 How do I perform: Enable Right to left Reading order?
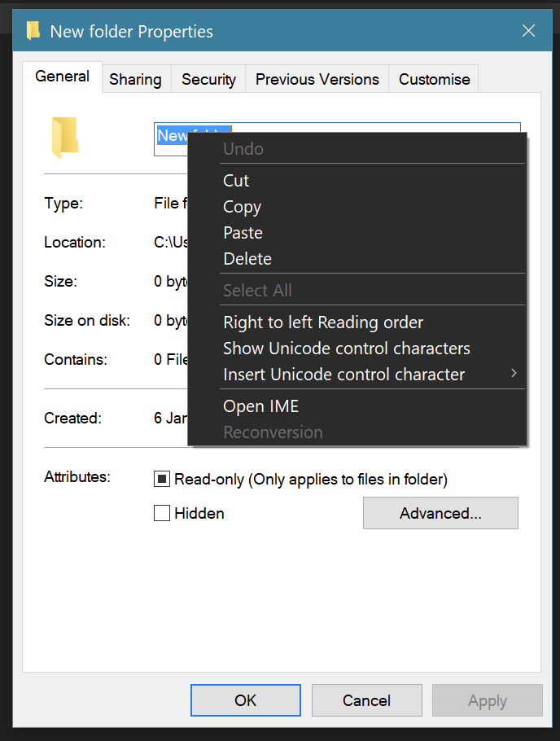pyautogui.click(x=322, y=322)
